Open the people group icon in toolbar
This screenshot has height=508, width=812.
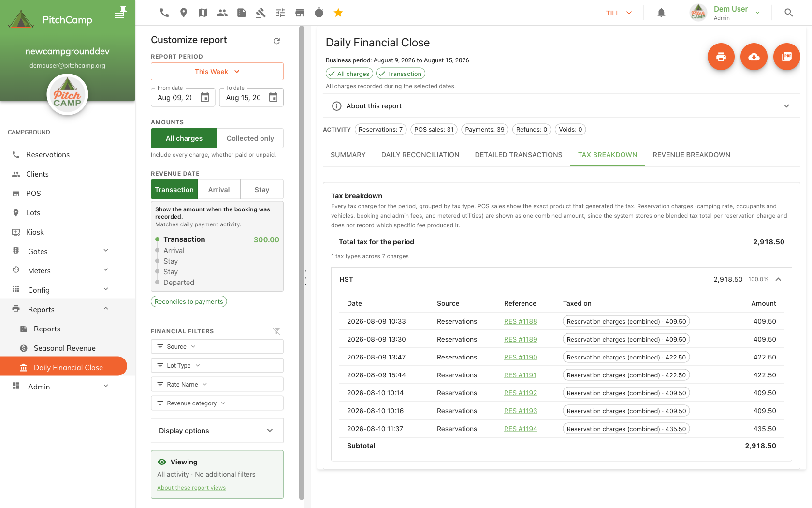click(x=222, y=13)
